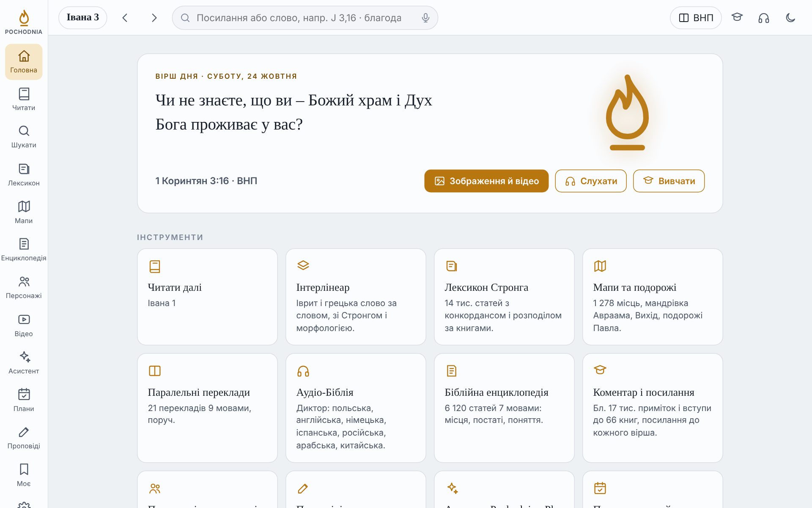Open Аудіо-Біблія tool card
Viewport: 812px width, 508px height.
[356, 408]
